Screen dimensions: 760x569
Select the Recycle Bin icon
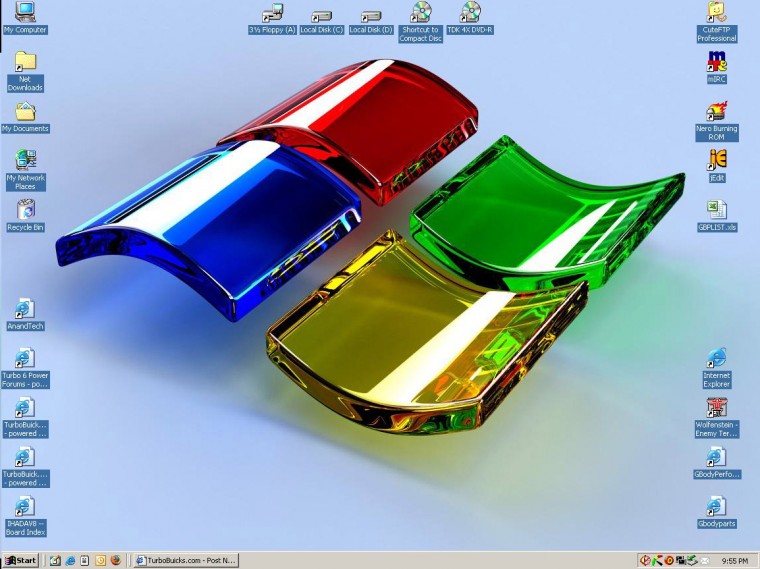pos(25,216)
